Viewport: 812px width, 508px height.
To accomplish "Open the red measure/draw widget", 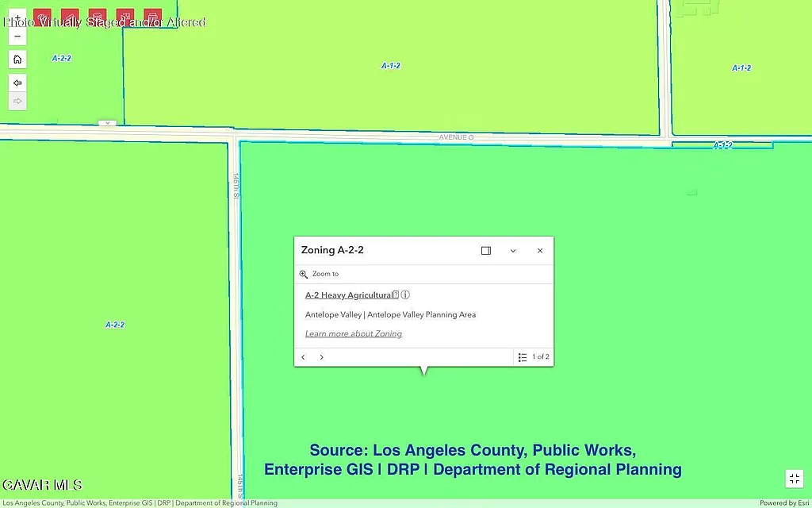I will click(x=70, y=17).
